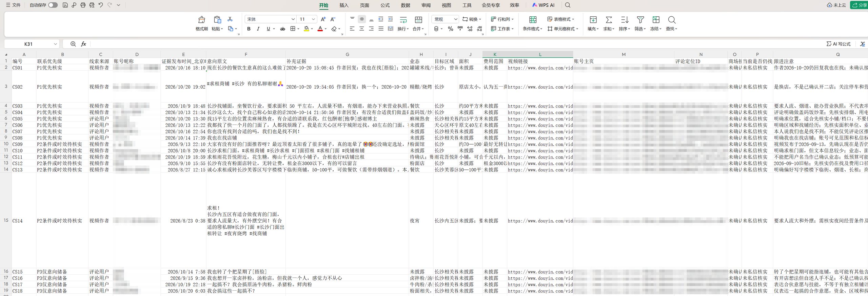
Task: Apply Bold formatting
Action: coord(249,29)
